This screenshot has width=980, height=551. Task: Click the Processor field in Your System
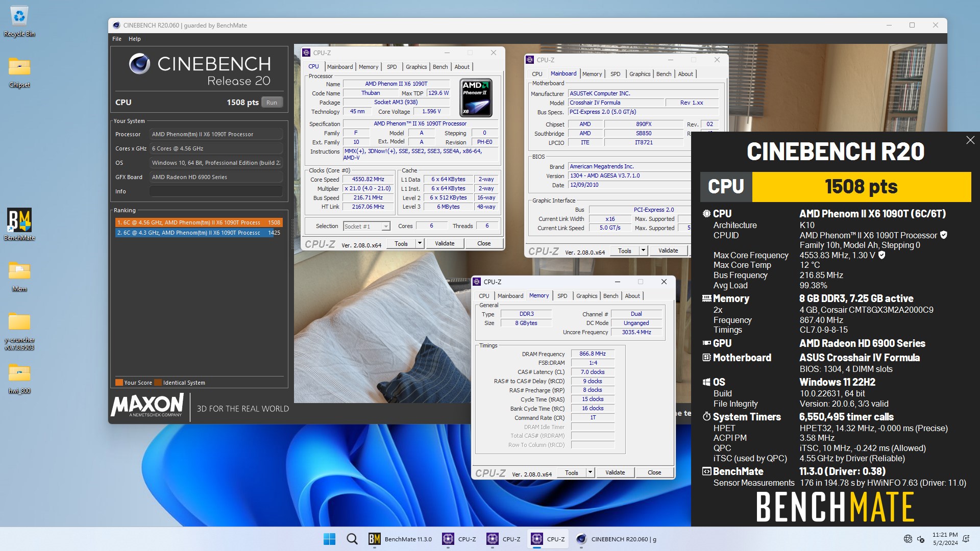click(216, 134)
